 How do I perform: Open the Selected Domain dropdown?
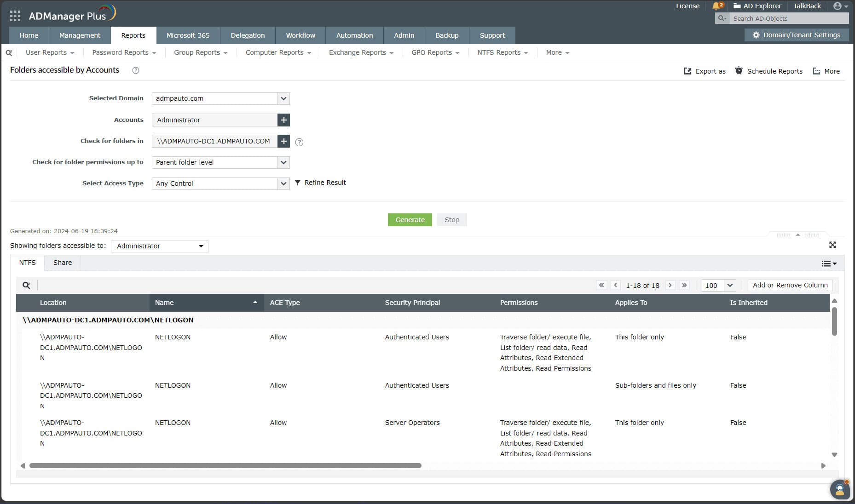pyautogui.click(x=283, y=98)
